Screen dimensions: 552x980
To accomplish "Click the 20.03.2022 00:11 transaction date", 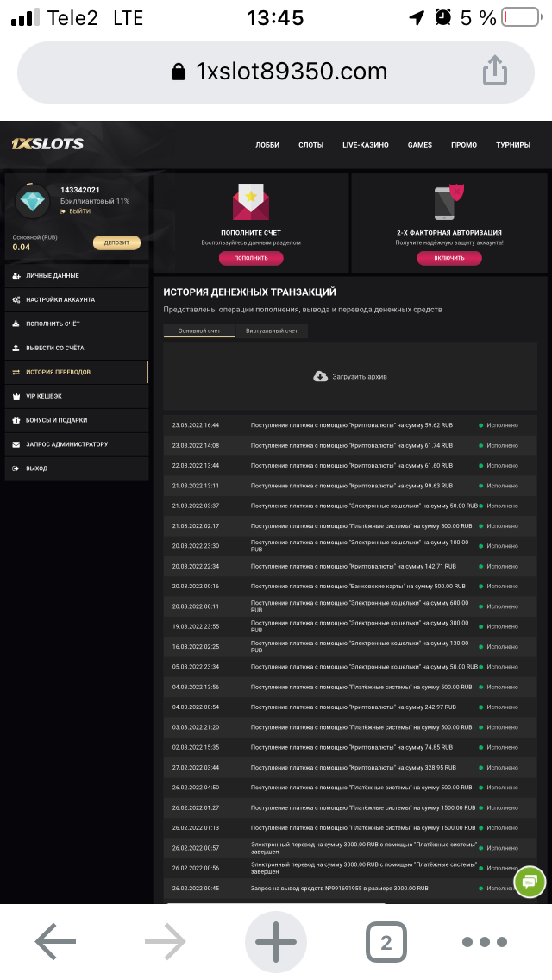I will [196, 606].
